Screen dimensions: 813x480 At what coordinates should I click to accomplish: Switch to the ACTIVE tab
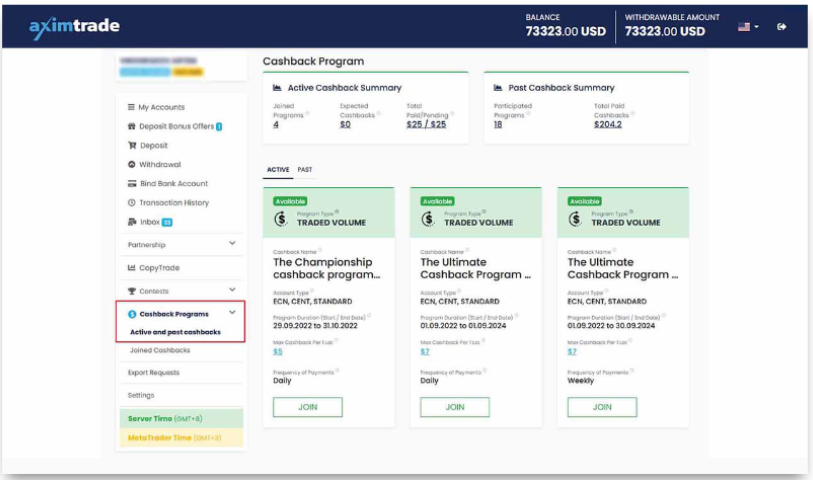click(278, 170)
